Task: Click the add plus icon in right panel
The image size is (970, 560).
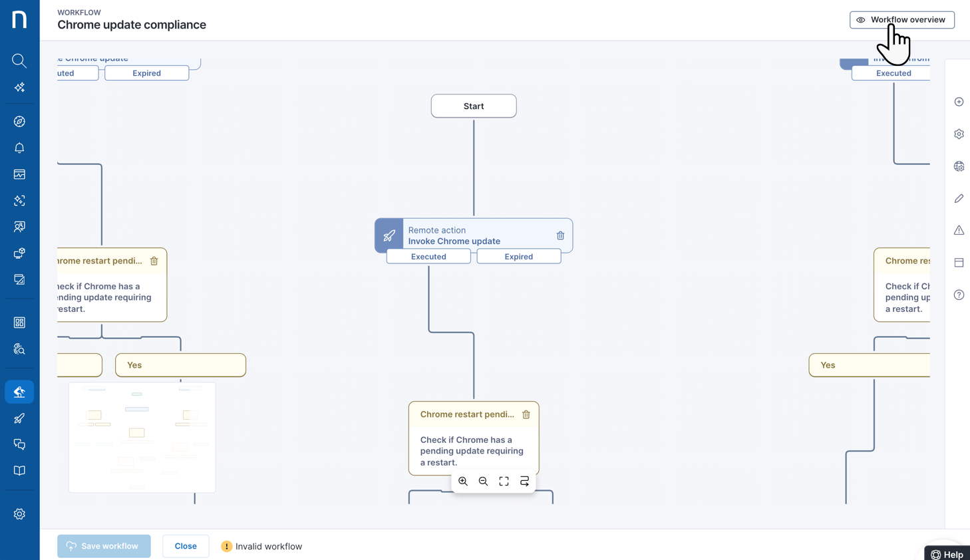Action: click(x=959, y=102)
